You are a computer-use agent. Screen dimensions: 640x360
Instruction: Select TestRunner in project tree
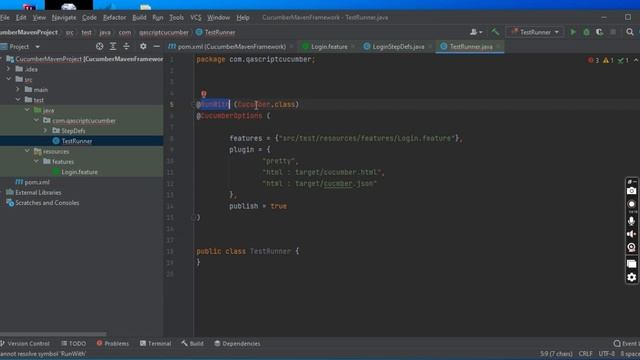point(77,141)
